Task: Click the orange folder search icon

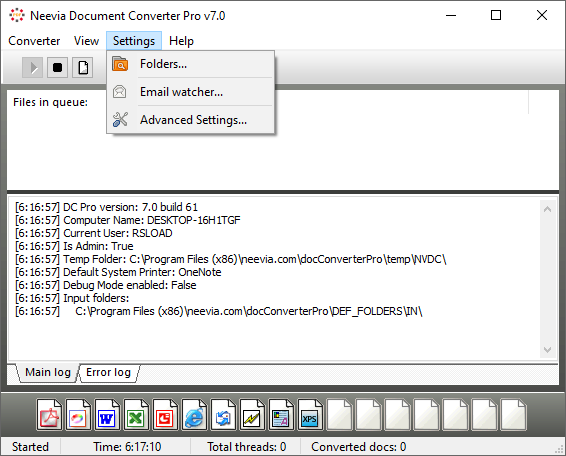Action: [x=120, y=64]
